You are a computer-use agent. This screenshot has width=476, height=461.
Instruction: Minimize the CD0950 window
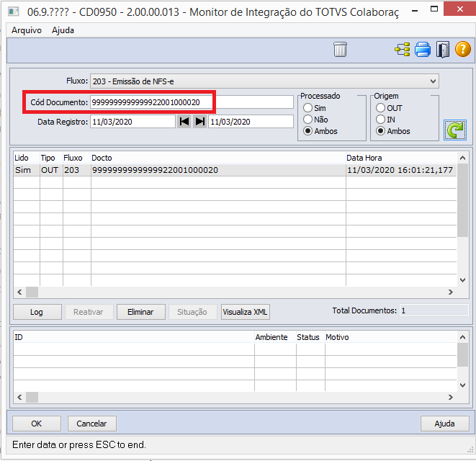click(415, 9)
